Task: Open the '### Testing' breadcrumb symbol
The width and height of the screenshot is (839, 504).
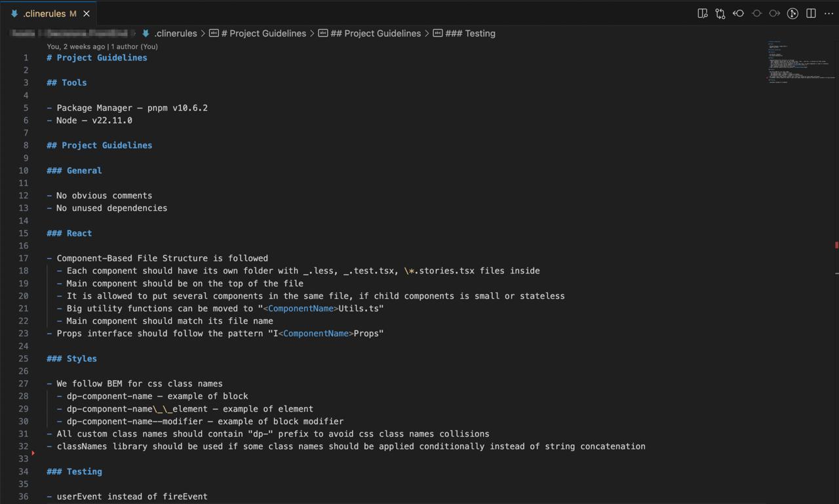Action: (469, 33)
